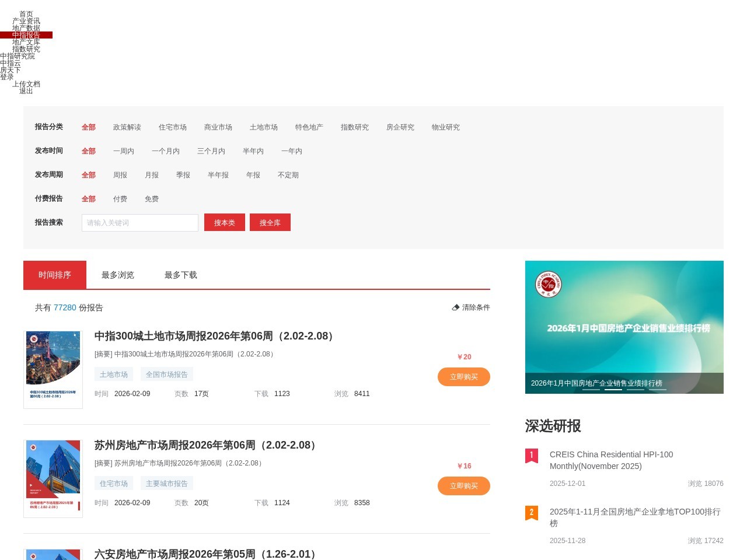Open 六安房地产市场周报 report title
The image size is (747, 560).
tap(207, 554)
